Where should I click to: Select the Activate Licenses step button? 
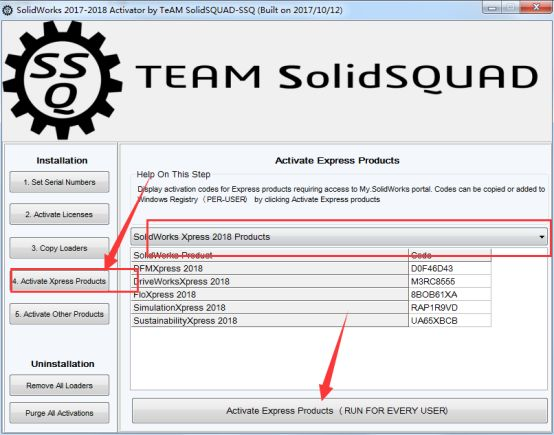(x=59, y=214)
